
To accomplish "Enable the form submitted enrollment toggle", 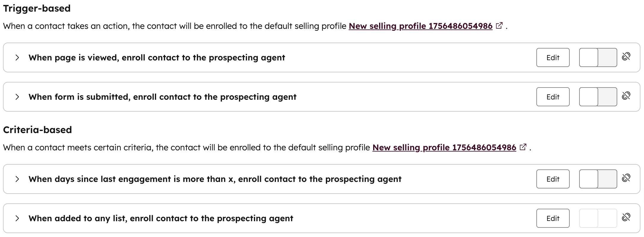I will (598, 96).
